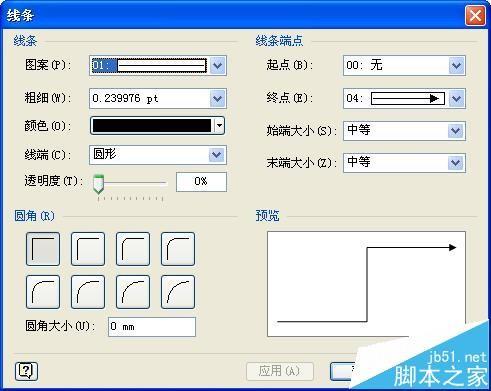Click the transparency percentage field showing 0%
The width and height of the screenshot is (491, 391).
(201, 182)
